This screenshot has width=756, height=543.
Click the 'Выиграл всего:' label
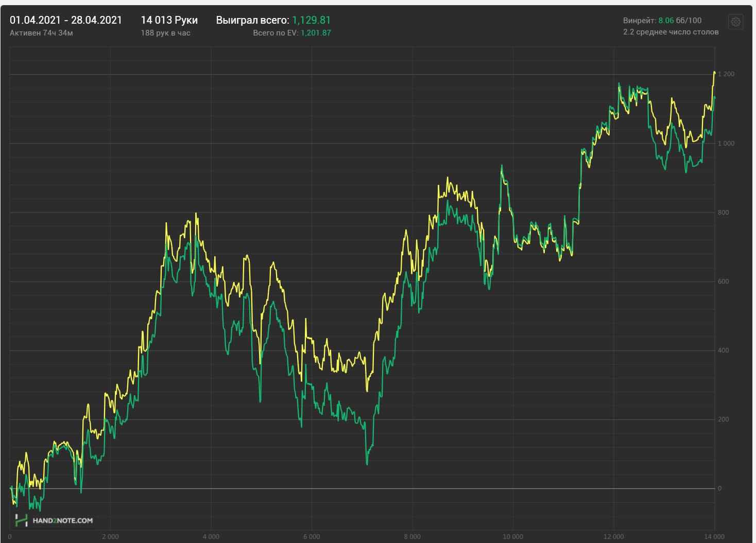pyautogui.click(x=252, y=20)
